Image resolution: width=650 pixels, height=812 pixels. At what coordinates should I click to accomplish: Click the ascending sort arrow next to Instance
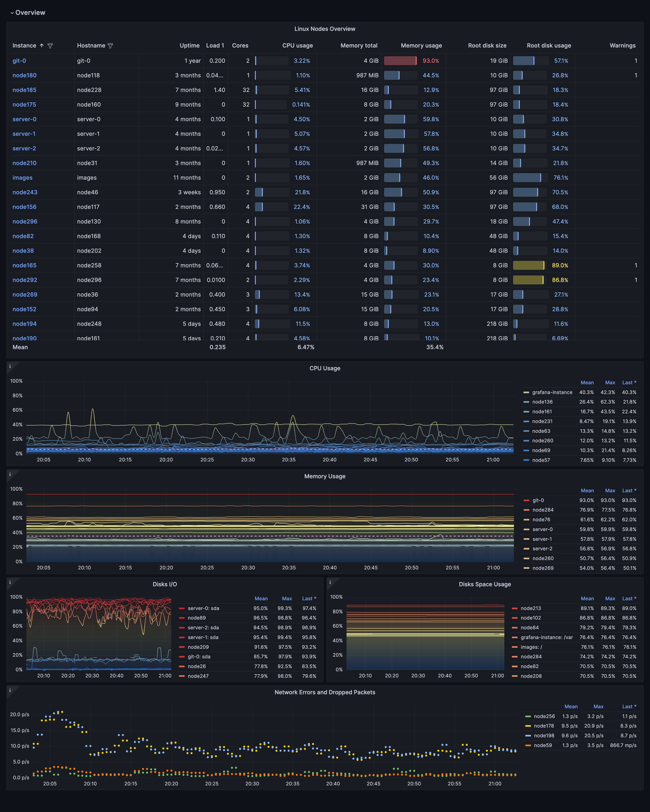click(x=41, y=45)
